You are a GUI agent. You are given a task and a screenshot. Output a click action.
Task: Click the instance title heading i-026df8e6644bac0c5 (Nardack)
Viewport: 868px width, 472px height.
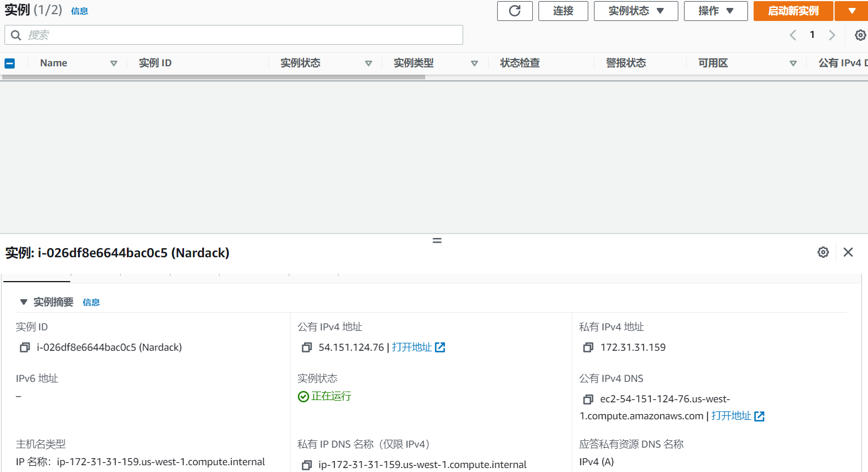click(117, 253)
